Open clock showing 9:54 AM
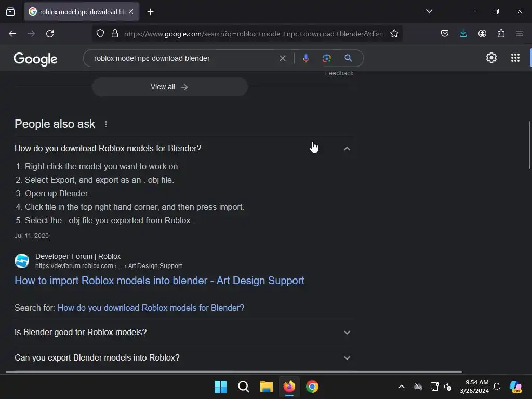This screenshot has height=399, width=532. click(474, 387)
